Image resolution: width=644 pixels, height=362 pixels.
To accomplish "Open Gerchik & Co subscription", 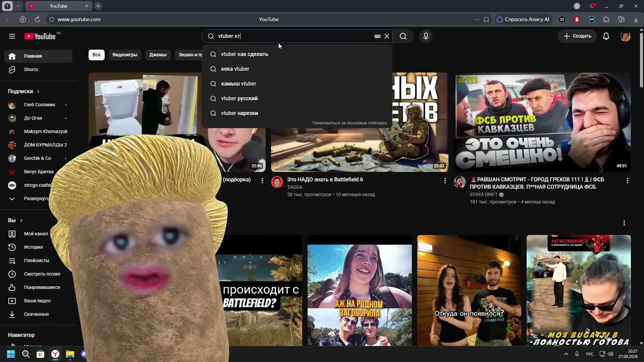I will (38, 158).
